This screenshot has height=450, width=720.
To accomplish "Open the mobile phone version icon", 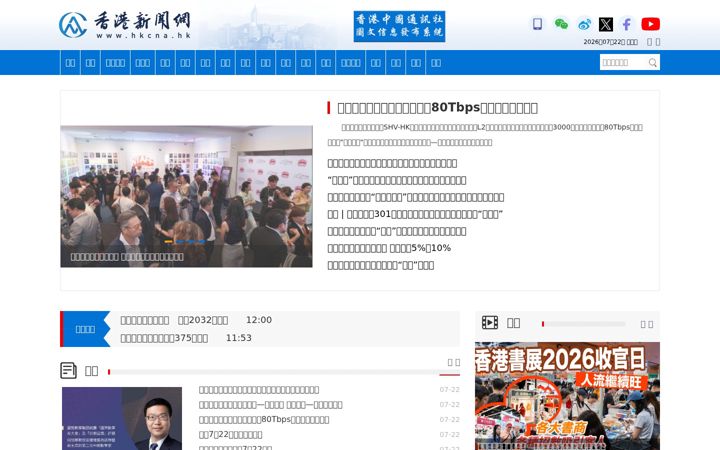I will click(x=537, y=24).
